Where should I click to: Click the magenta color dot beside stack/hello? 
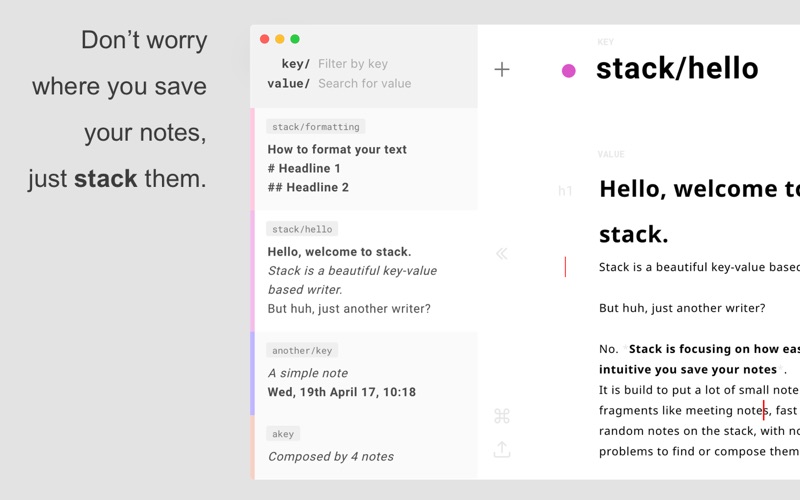click(x=568, y=70)
